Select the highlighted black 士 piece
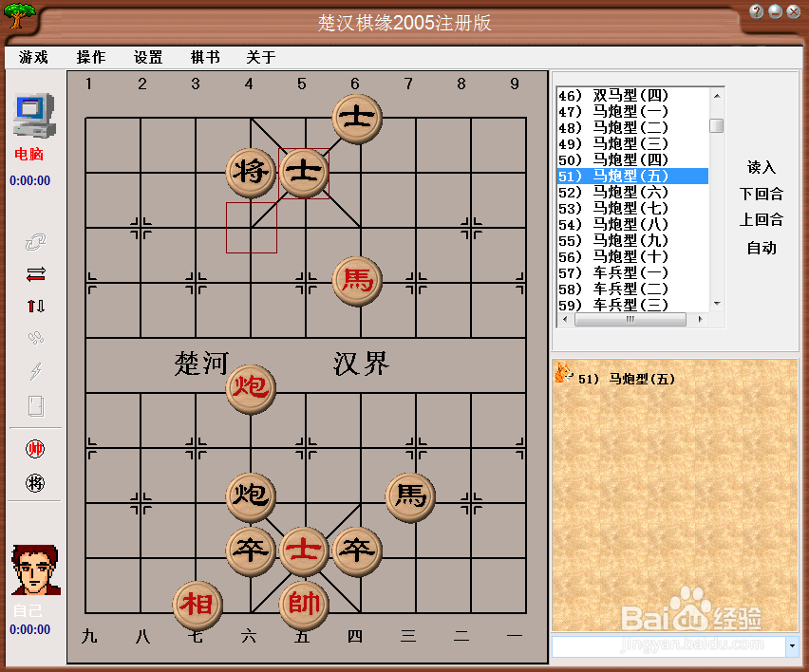 305,173
